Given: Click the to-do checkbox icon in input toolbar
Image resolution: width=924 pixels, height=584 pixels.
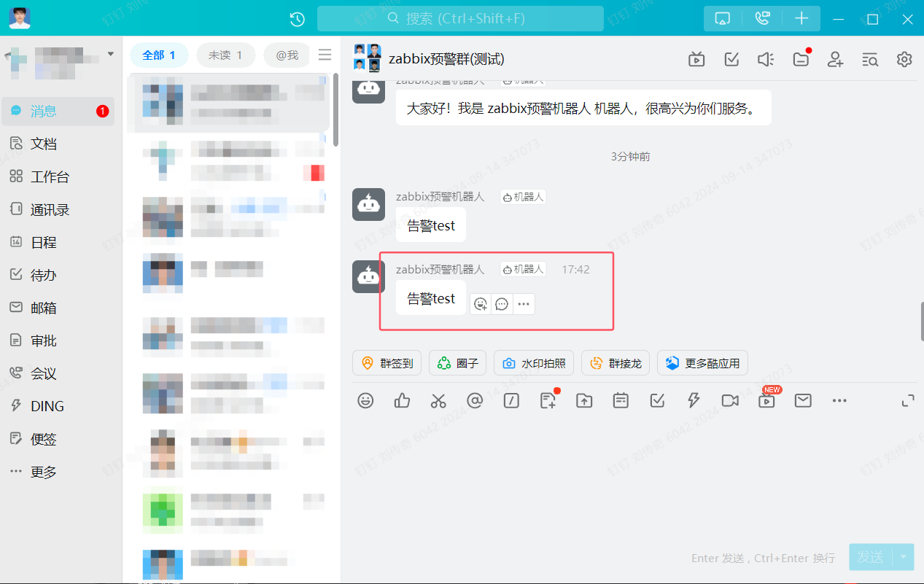Looking at the screenshot, I should (x=657, y=400).
